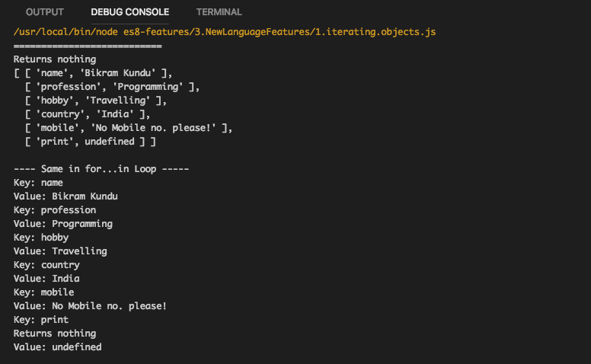Click the node script file path line
The width and height of the screenshot is (591, 364).
point(225,32)
